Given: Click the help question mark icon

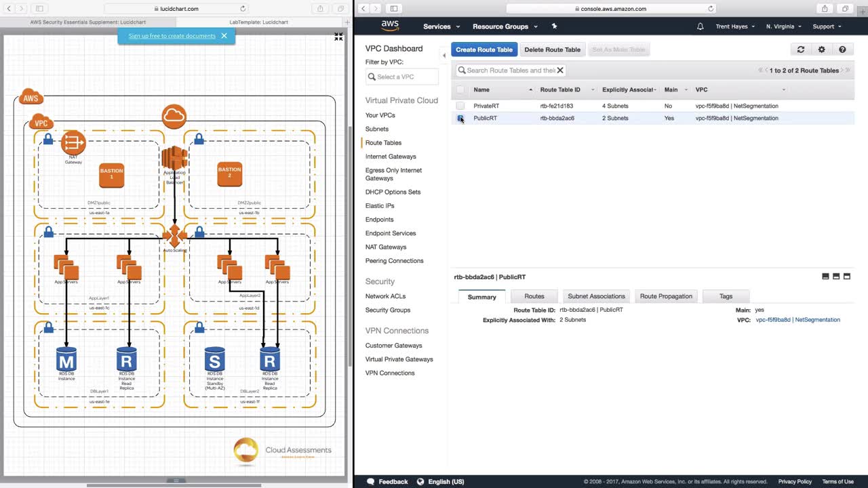Looking at the screenshot, I should (x=842, y=49).
